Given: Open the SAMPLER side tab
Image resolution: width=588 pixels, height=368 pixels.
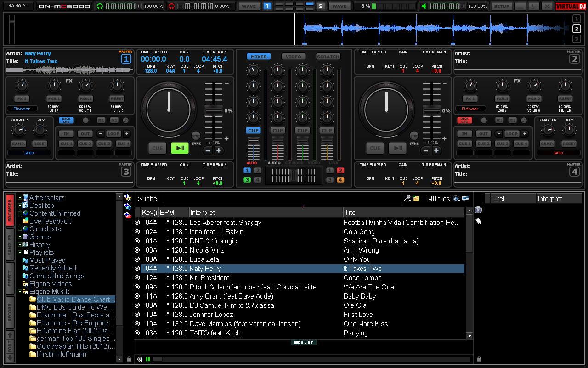Looking at the screenshot, I should coord(10,244).
